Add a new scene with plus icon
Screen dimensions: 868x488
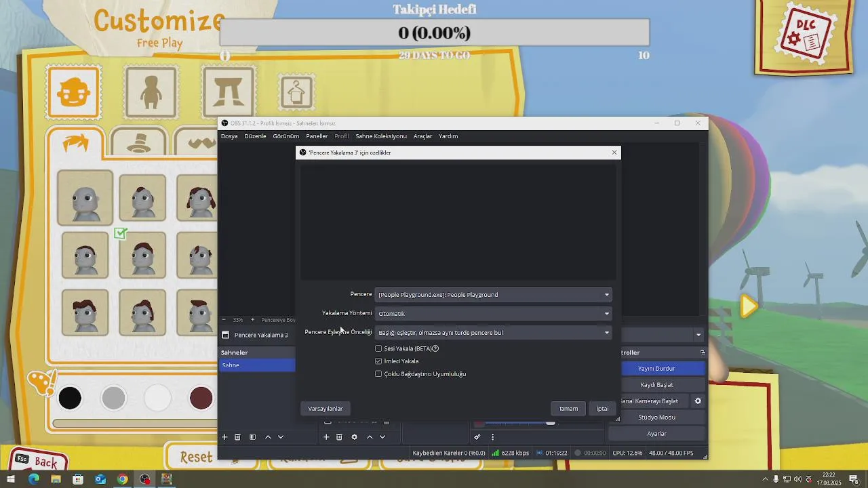pyautogui.click(x=224, y=437)
